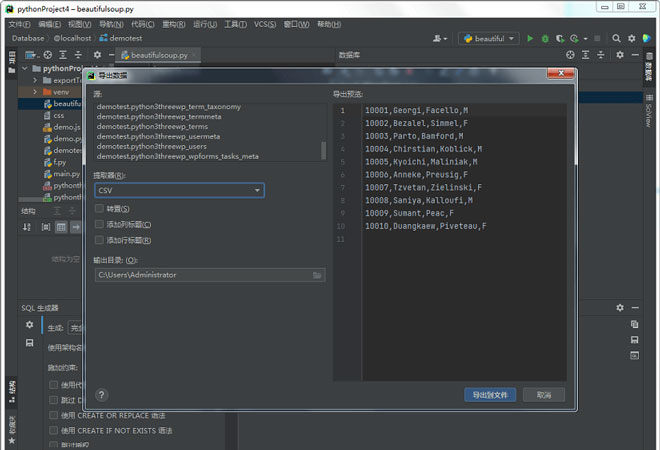Open the 编辑(E) menu
Image resolution: width=660 pixels, height=450 pixels.
tap(49, 24)
